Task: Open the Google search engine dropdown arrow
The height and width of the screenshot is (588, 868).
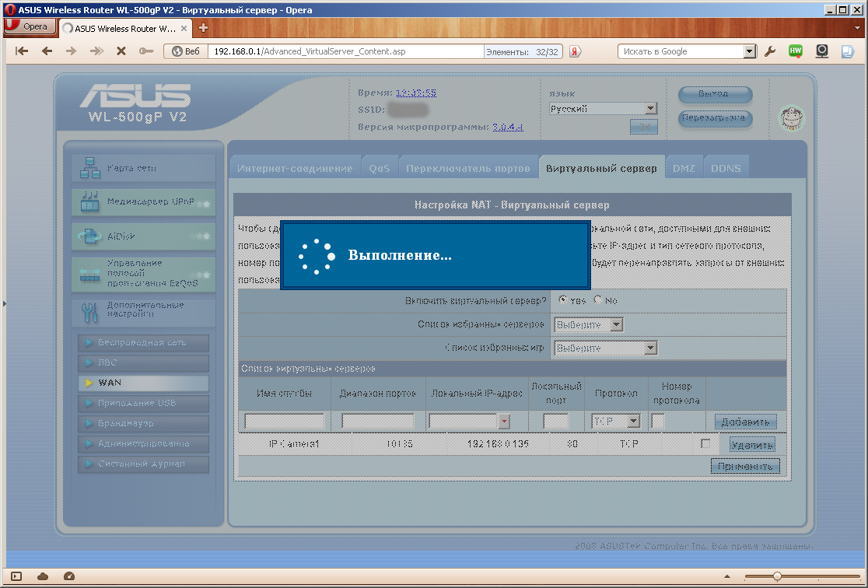Action: point(750,51)
